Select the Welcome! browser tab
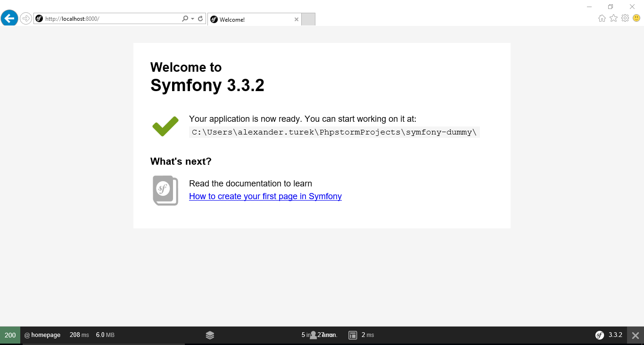The height and width of the screenshot is (345, 644). [254, 19]
